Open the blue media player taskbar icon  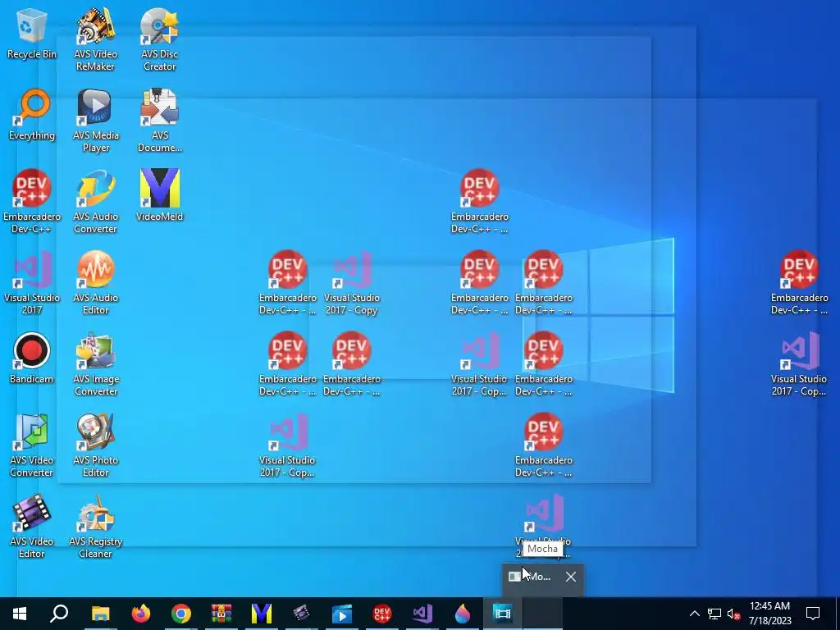point(342,614)
